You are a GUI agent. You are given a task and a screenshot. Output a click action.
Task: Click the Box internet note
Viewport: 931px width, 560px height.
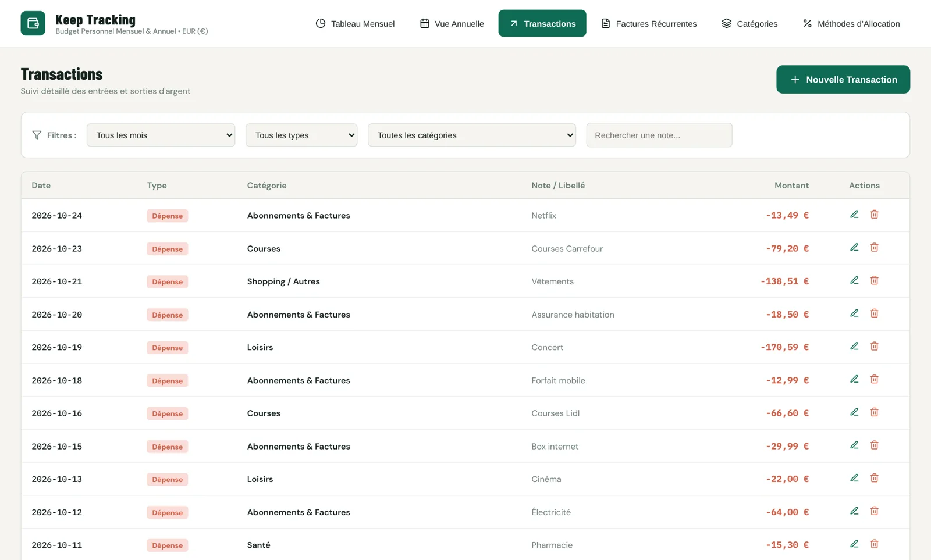(555, 447)
